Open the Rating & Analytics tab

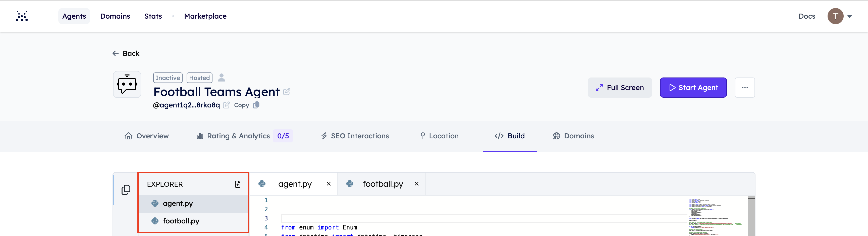tap(238, 136)
